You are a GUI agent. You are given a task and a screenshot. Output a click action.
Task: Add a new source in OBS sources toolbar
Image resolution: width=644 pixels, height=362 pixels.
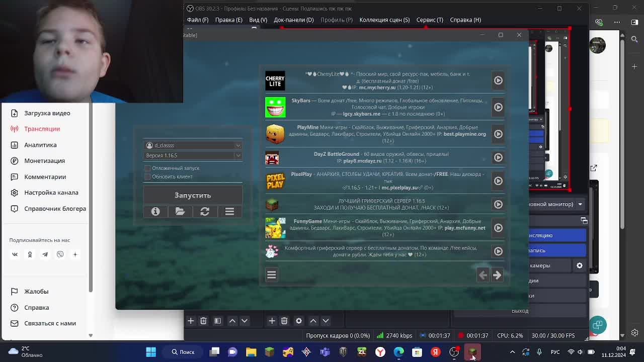point(272,321)
